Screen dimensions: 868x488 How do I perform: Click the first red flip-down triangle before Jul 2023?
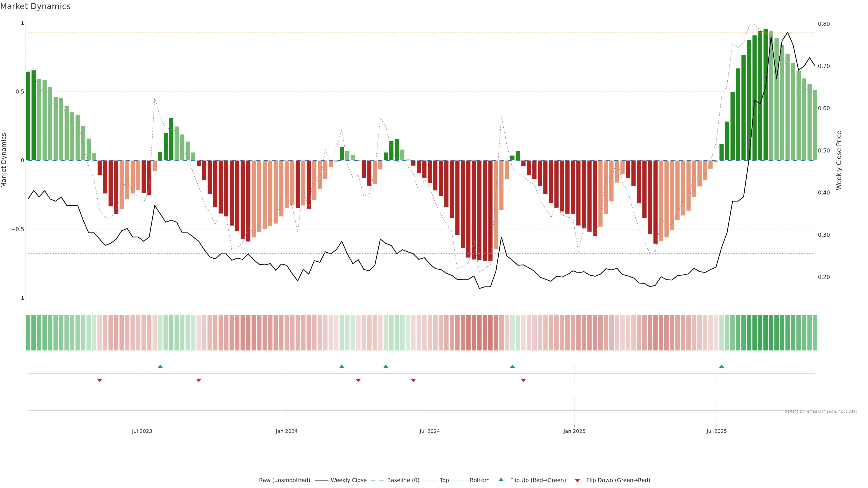point(99,380)
